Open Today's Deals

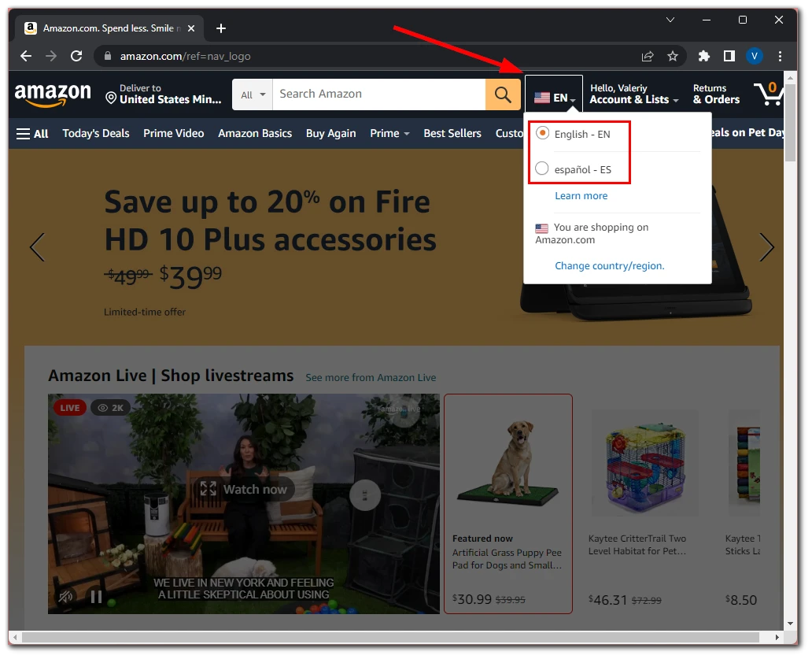pyautogui.click(x=96, y=133)
